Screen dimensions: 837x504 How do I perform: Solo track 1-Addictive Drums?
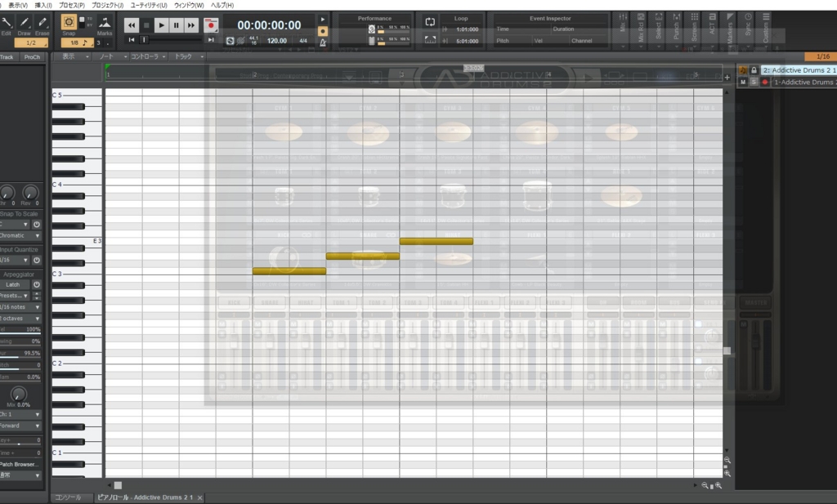[754, 83]
